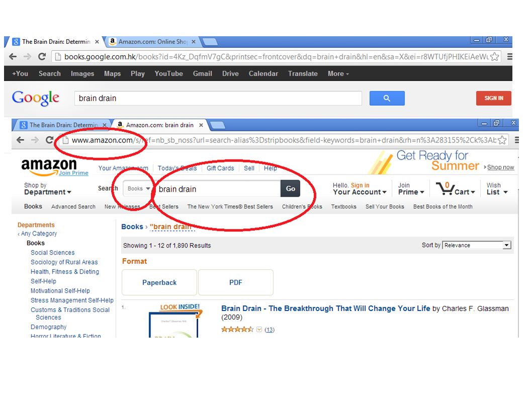Screen dimensions: 532x399
Task: Click the amazon logo
Action: pos(49,167)
